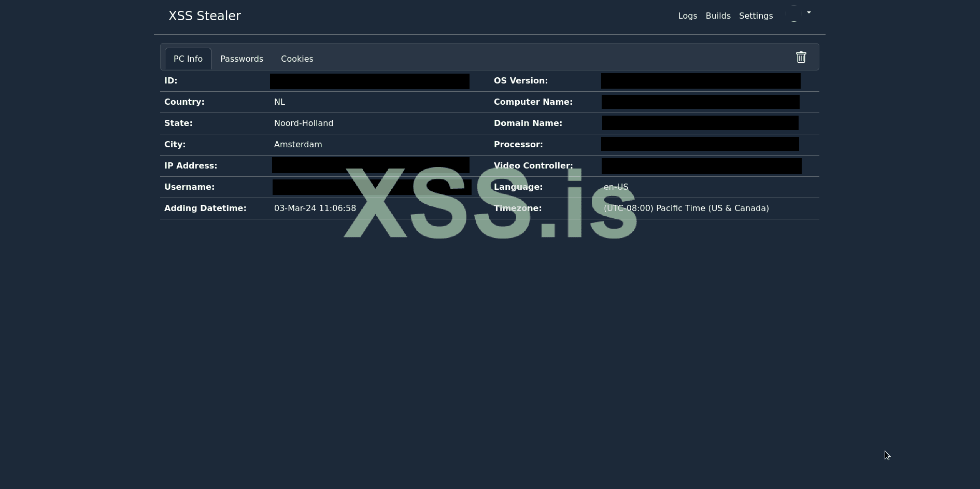Open the Passwords tab
The image size is (980, 489).
point(242,59)
